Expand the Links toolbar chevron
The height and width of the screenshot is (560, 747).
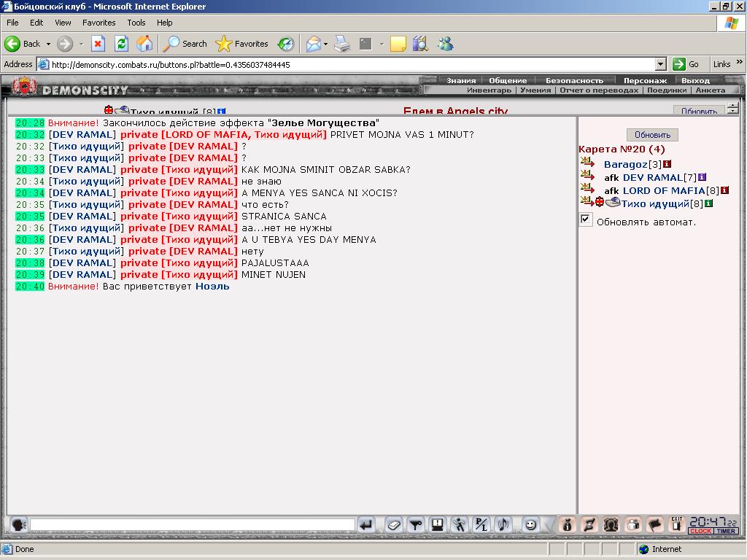pos(740,62)
